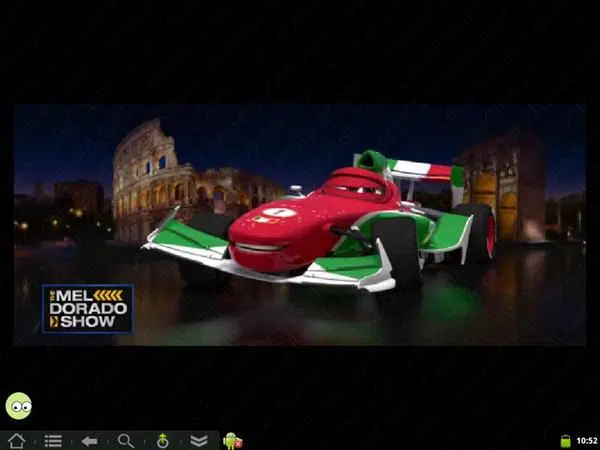
Task: Open the menu list icon
Action: click(x=53, y=441)
